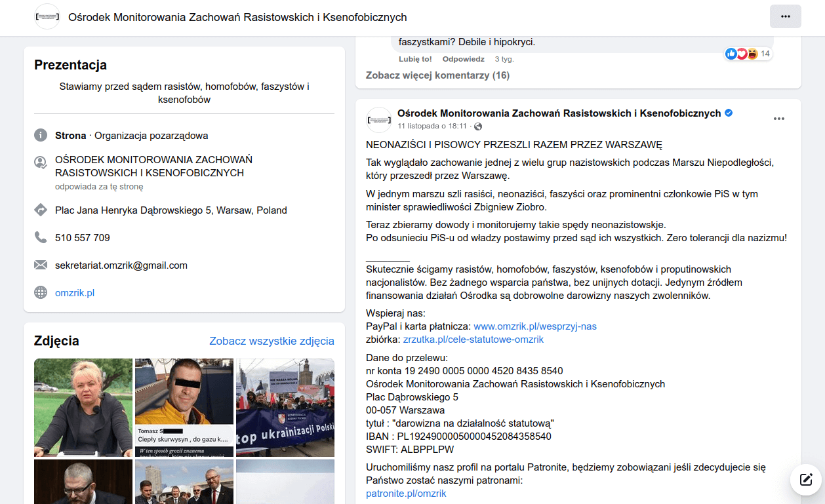Click the love reaction icon on comment

(742, 54)
